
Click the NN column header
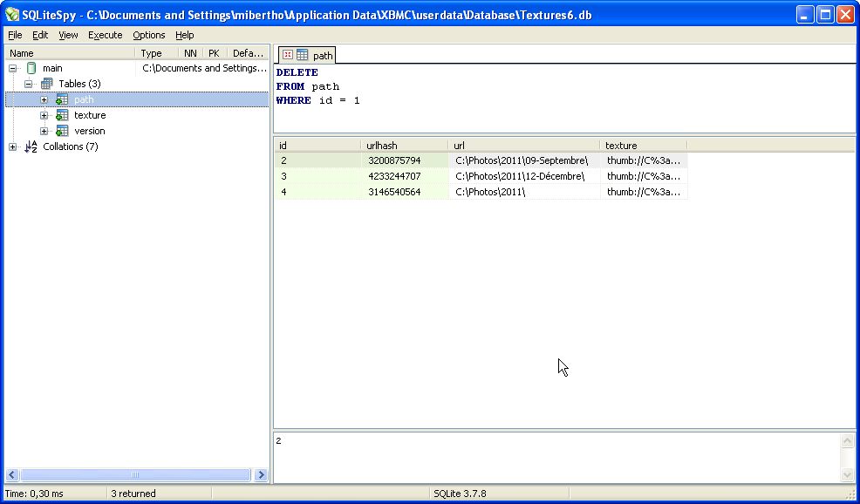(190, 53)
